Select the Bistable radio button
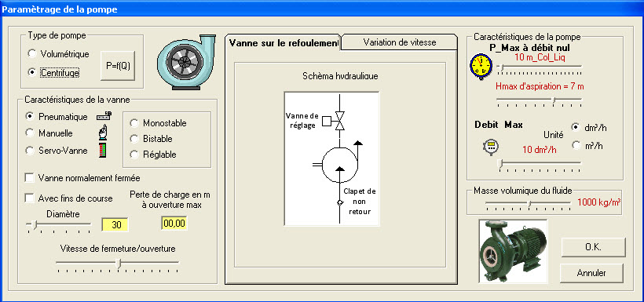 pyautogui.click(x=151, y=139)
